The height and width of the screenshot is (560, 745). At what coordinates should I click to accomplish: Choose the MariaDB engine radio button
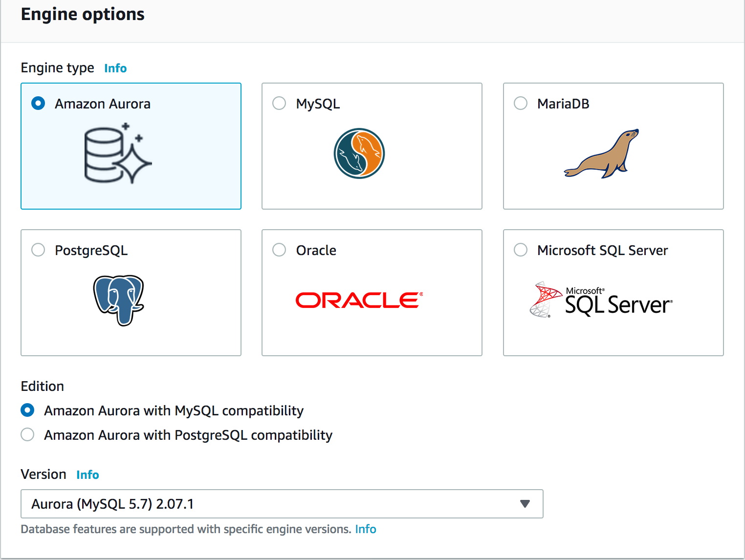[521, 103]
